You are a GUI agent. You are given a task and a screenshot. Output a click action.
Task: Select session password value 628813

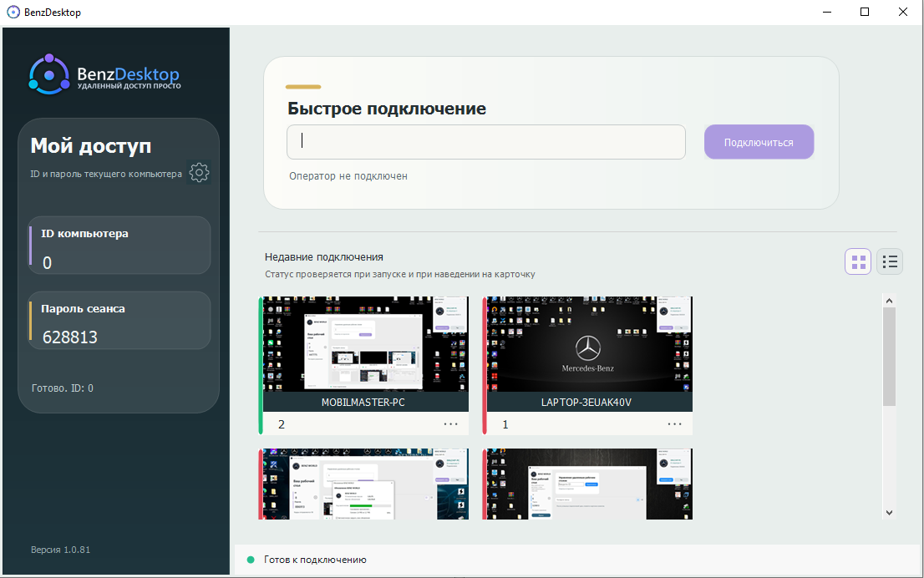click(70, 337)
